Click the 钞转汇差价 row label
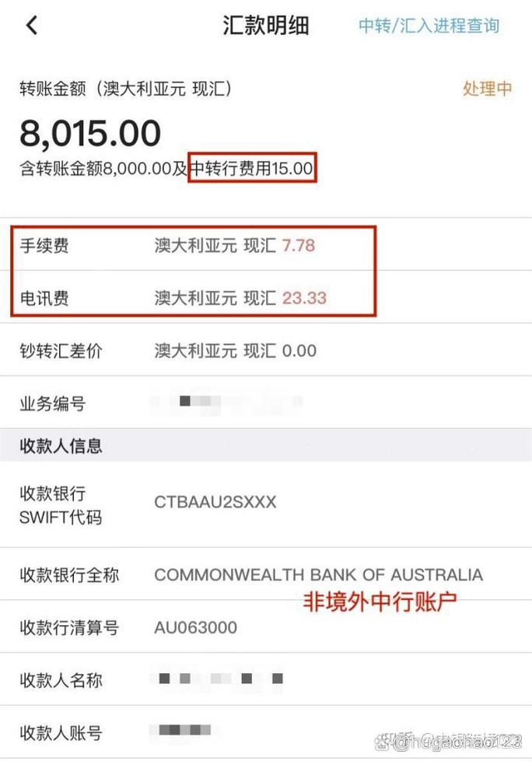Screen dimensions: 532x762 click(61, 351)
